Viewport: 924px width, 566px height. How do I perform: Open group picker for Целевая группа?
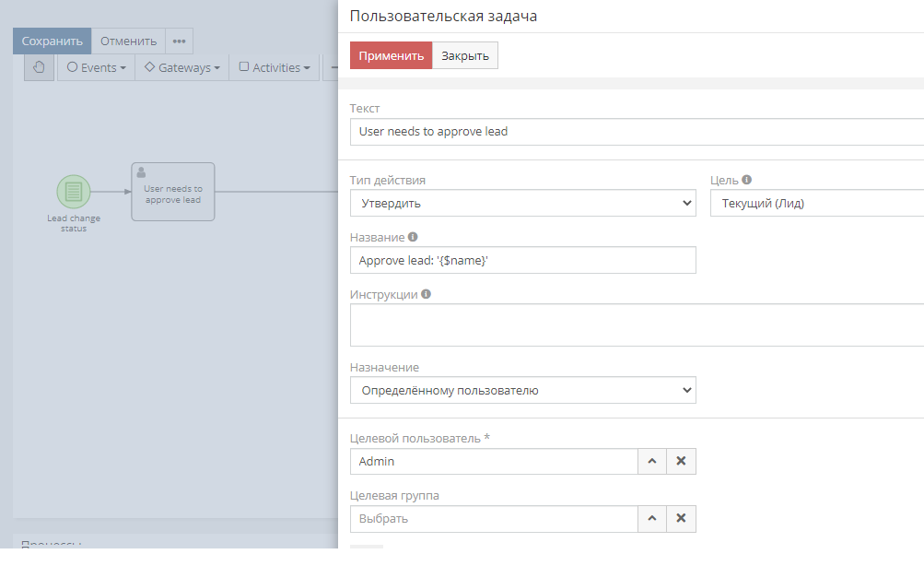pos(652,519)
